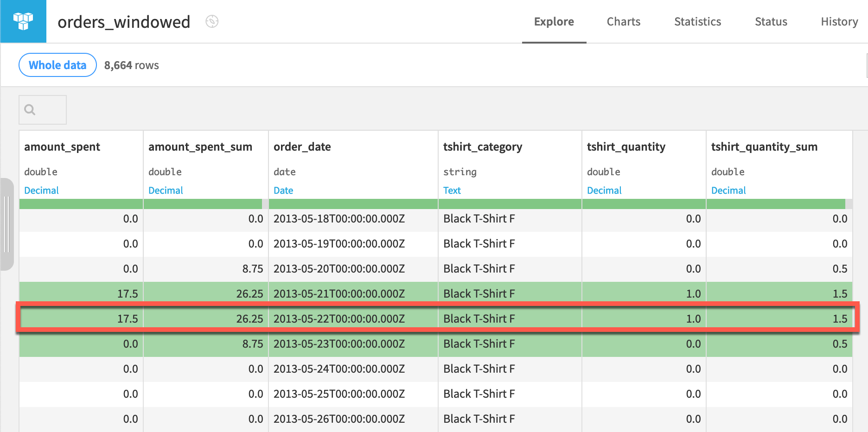This screenshot has width=868, height=432.
Task: Click the Text meaning link under tshirt_category
Action: tap(452, 190)
